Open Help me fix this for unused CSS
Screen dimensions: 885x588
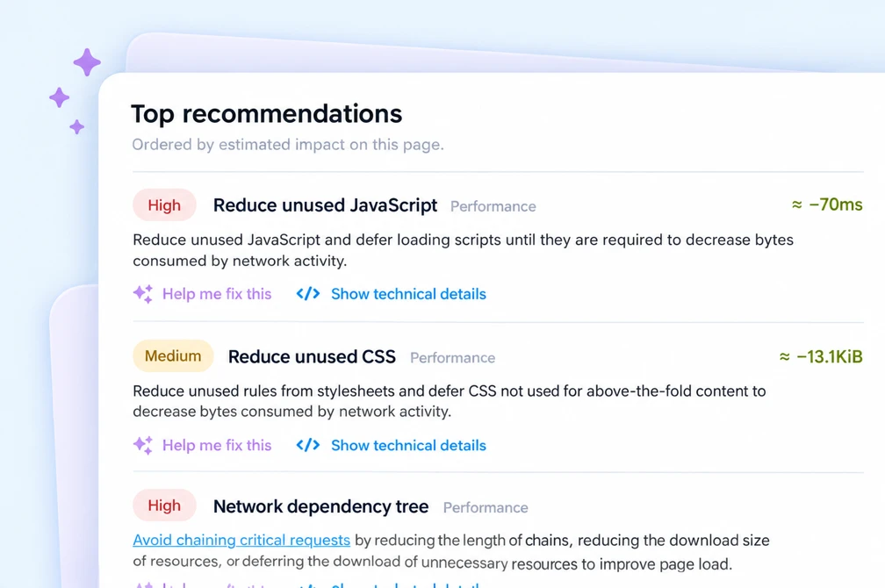[217, 445]
